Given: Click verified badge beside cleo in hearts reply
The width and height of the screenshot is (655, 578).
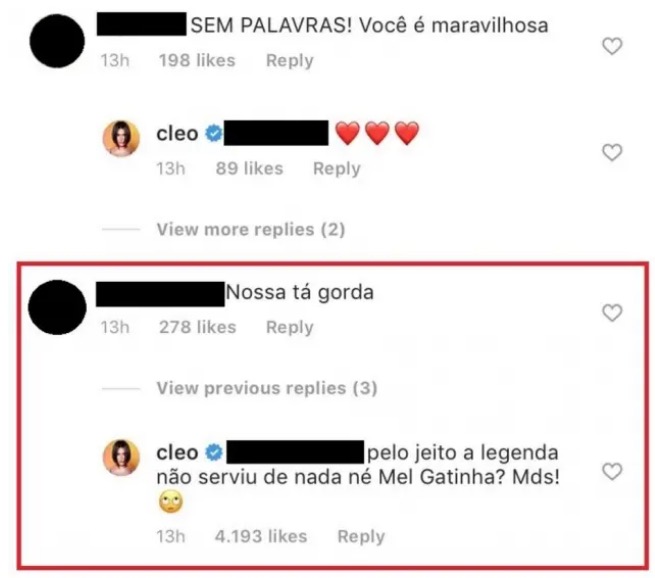Looking at the screenshot, I should point(214,134).
